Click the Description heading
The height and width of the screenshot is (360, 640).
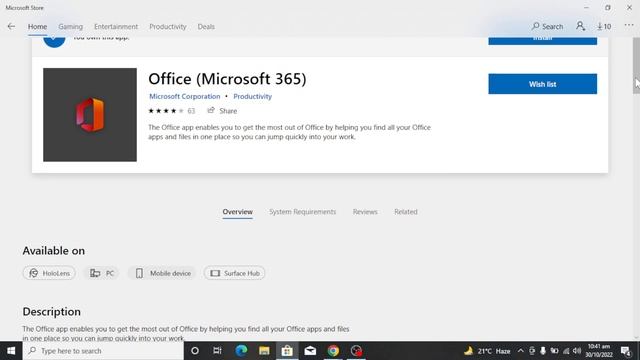coord(51,312)
